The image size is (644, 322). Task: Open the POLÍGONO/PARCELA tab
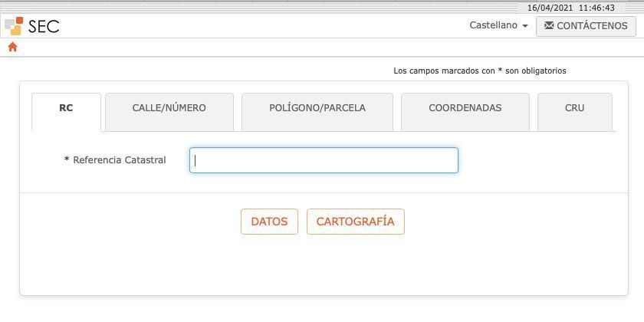click(x=317, y=112)
